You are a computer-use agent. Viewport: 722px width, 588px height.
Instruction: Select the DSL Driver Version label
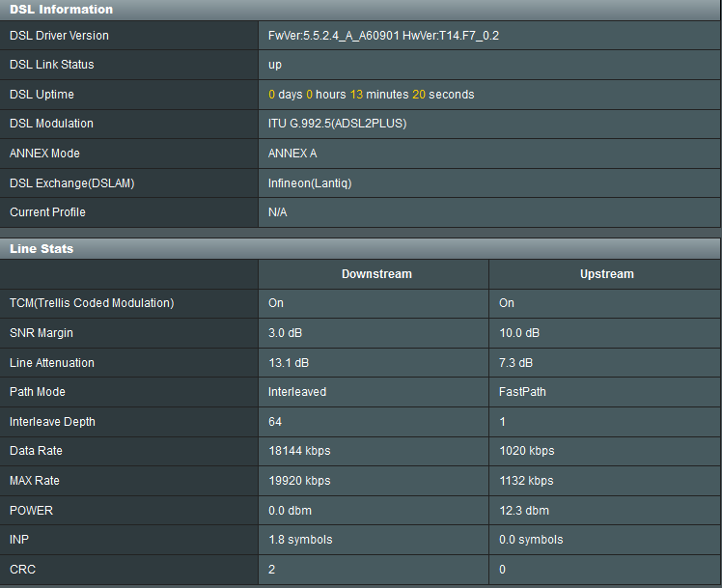pyautogui.click(x=59, y=36)
